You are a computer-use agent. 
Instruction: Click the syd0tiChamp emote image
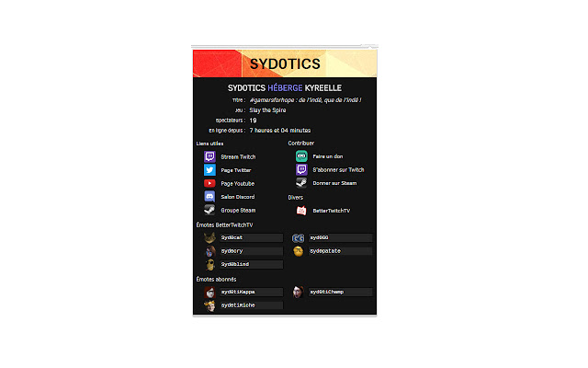click(298, 292)
